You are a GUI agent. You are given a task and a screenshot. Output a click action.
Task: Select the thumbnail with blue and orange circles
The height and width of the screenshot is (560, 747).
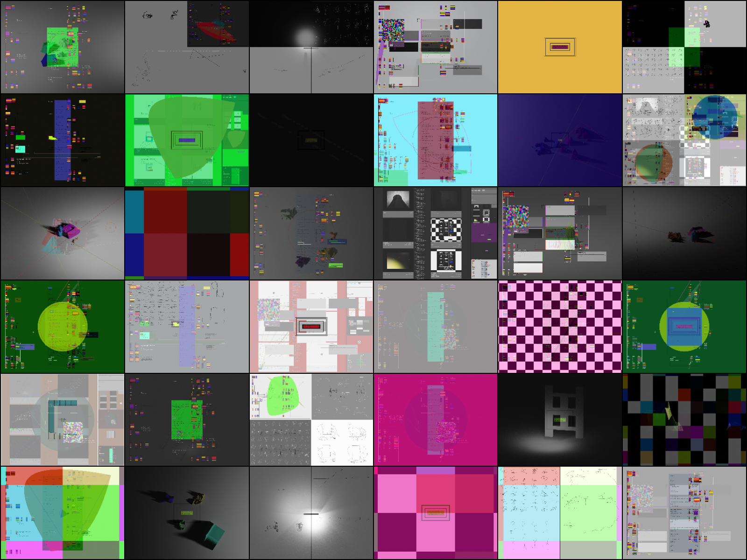click(x=684, y=140)
